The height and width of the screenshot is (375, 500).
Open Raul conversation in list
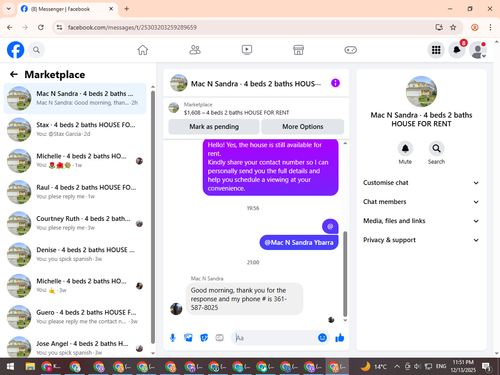[75, 192]
